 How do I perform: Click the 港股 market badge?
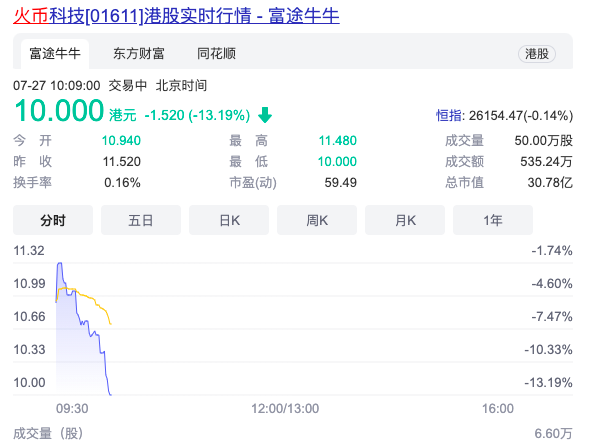(x=537, y=54)
